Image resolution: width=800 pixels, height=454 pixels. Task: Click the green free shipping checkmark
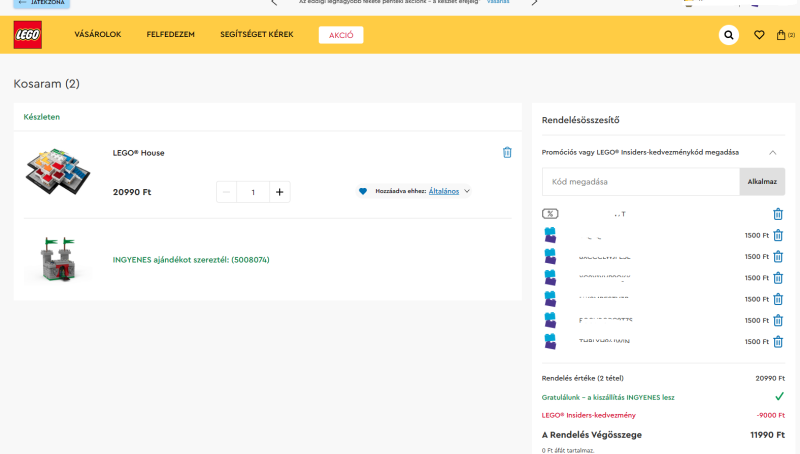(779, 396)
